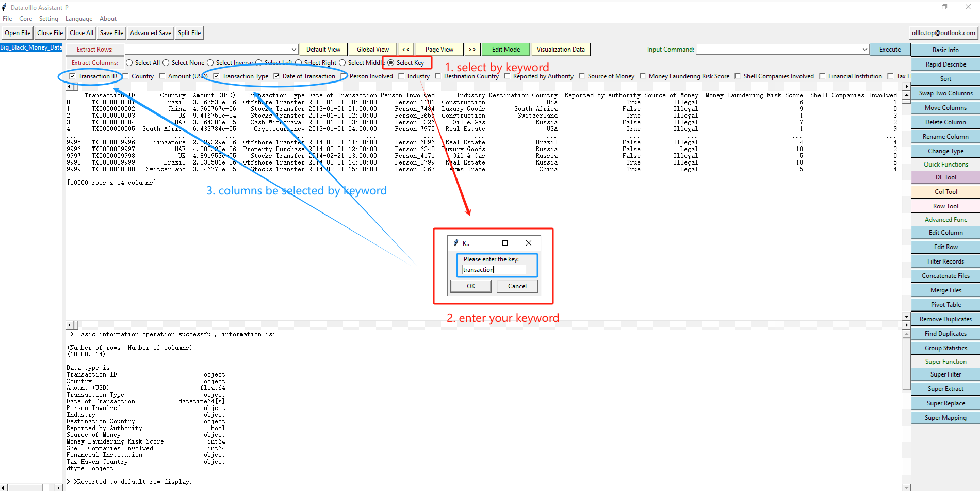Viewport: 980px width, 491px height.
Task: Open the Input Command dropdown
Action: point(864,50)
